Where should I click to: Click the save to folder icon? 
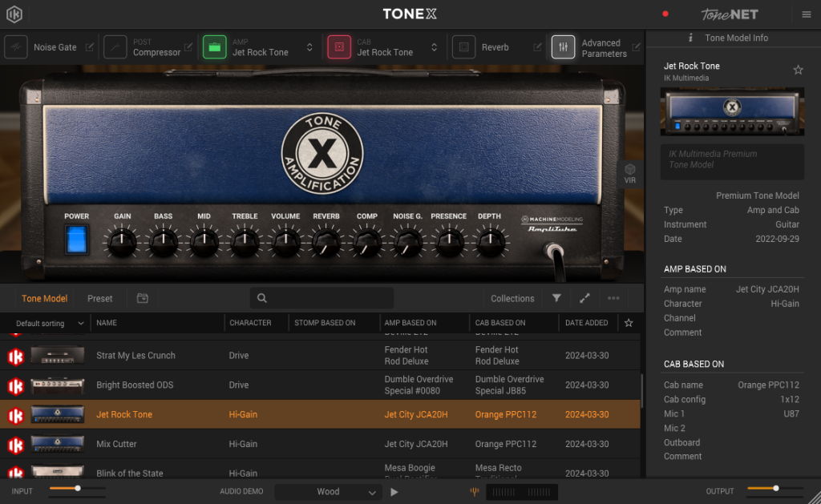(x=143, y=298)
